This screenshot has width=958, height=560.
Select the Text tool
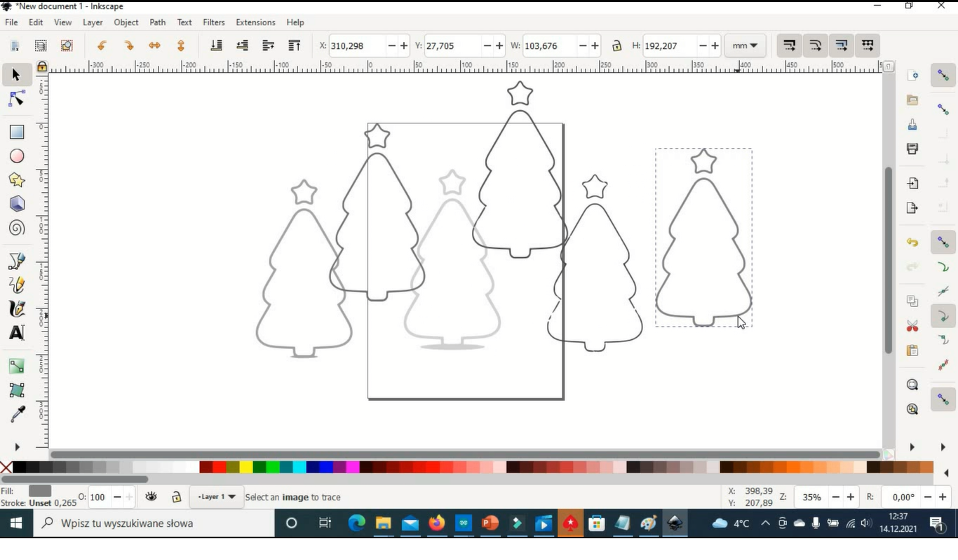pos(17,333)
